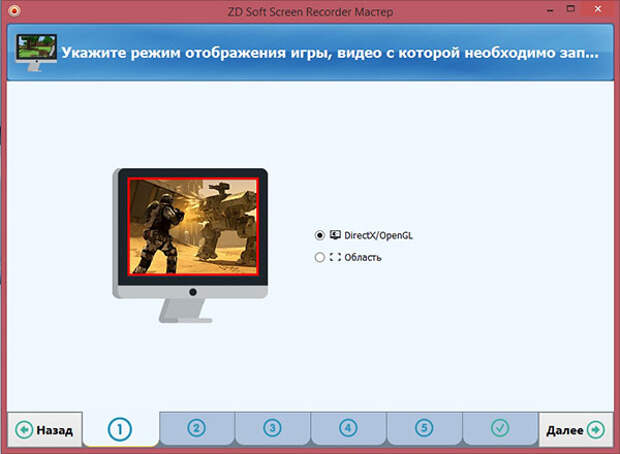Click the title "ZD Soft Screen Recorder Мастер"
The image size is (620, 454).
click(x=310, y=12)
